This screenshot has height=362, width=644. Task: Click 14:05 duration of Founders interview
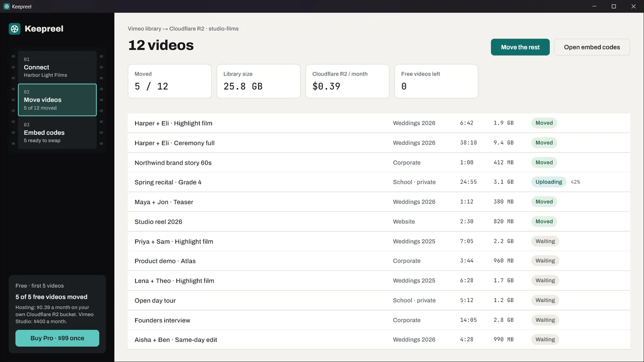(x=469, y=320)
